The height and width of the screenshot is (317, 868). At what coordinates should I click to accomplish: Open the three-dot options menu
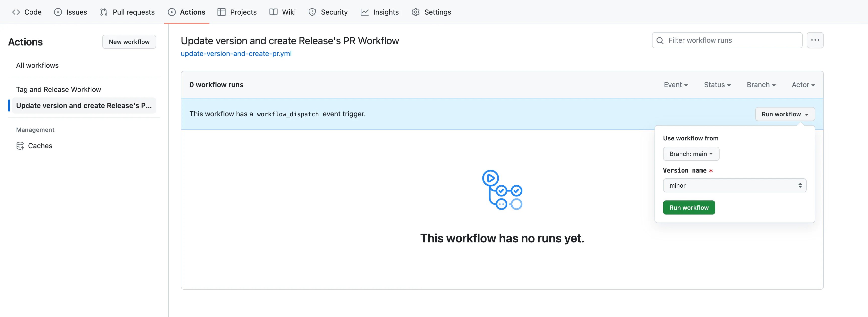coord(815,40)
